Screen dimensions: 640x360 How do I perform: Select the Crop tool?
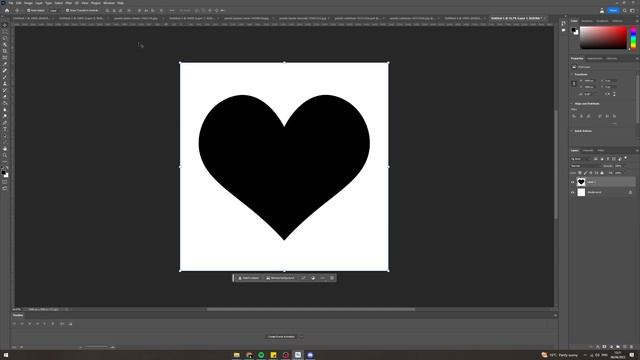pyautogui.click(x=5, y=51)
